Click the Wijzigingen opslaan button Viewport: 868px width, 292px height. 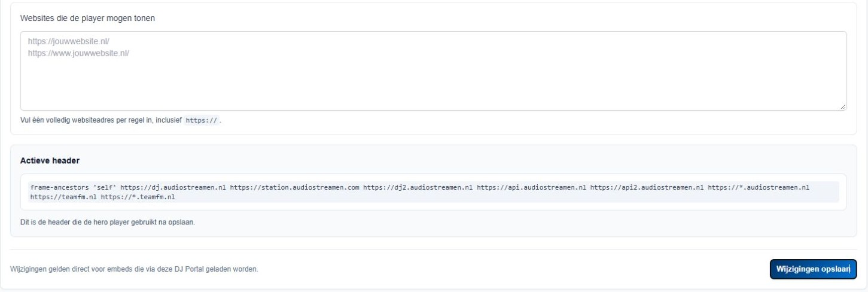coord(813,269)
